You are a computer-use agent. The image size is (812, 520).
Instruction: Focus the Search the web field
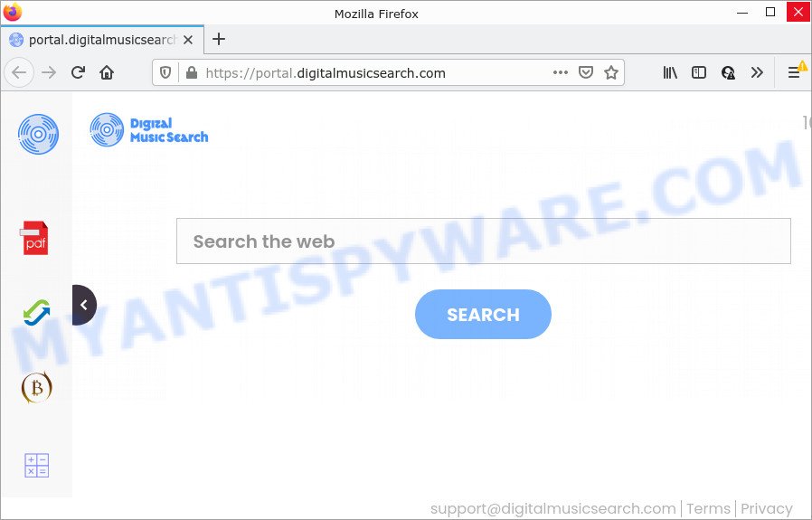point(483,241)
